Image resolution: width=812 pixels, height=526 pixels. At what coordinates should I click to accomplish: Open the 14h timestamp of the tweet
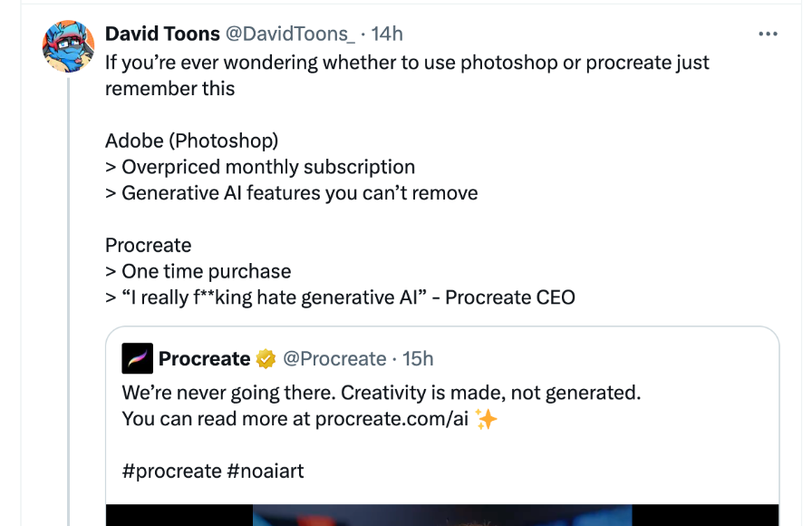pyautogui.click(x=387, y=34)
